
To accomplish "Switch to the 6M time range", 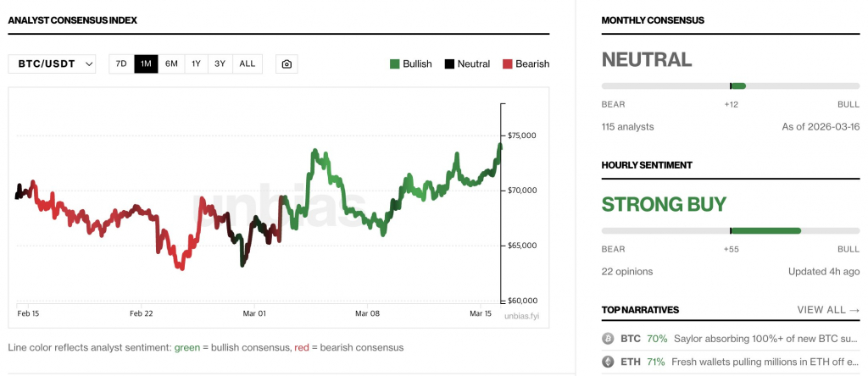I will (x=171, y=64).
